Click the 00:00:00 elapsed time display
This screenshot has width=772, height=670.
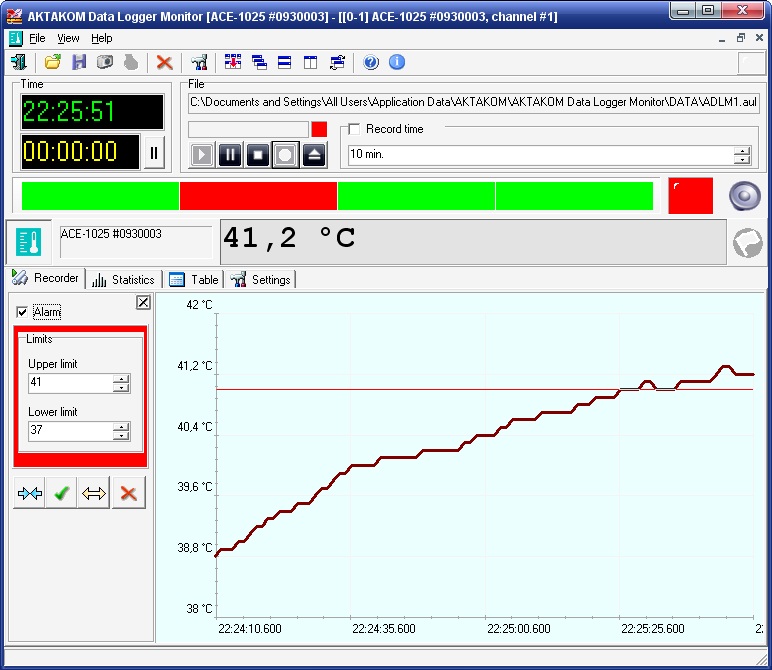click(80, 152)
